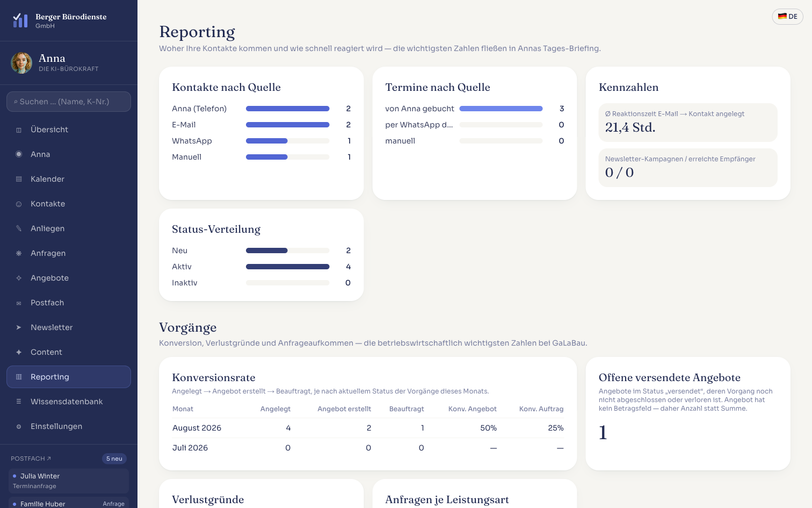812x508 pixels.
Task: Click the Content sparkle icon
Action: [19, 352]
